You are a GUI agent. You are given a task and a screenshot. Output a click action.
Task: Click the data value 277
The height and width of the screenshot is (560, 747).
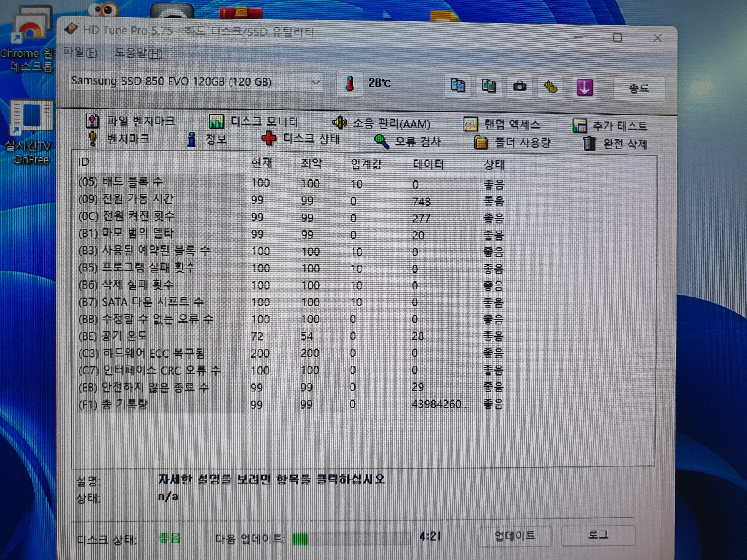tap(421, 218)
